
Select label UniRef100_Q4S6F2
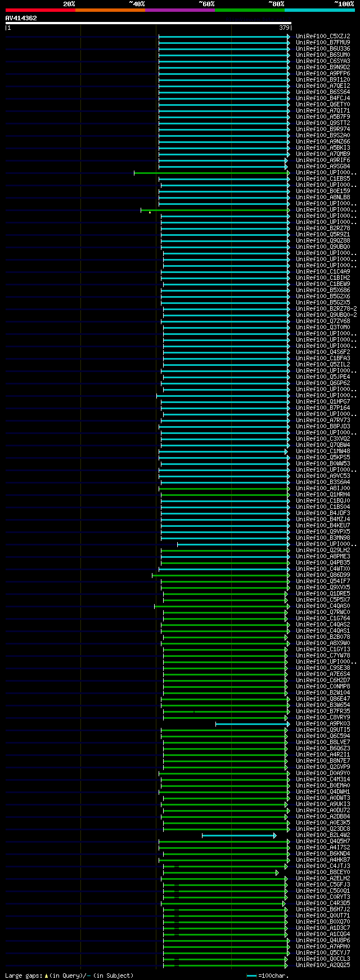[x=323, y=352]
